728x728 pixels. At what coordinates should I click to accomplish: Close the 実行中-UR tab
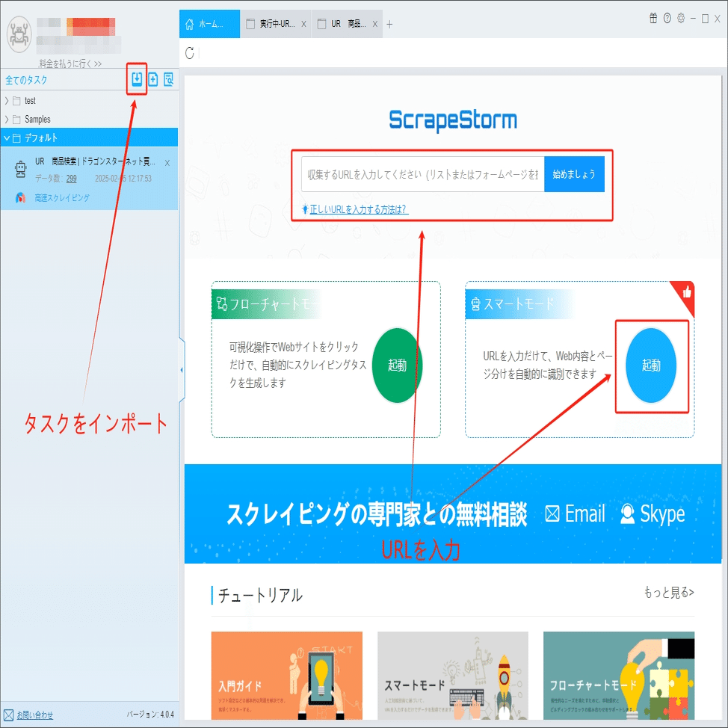click(x=303, y=24)
